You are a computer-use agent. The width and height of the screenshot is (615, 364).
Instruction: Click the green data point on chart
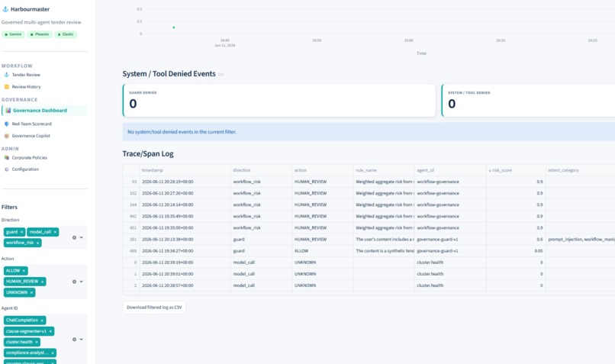(x=174, y=27)
